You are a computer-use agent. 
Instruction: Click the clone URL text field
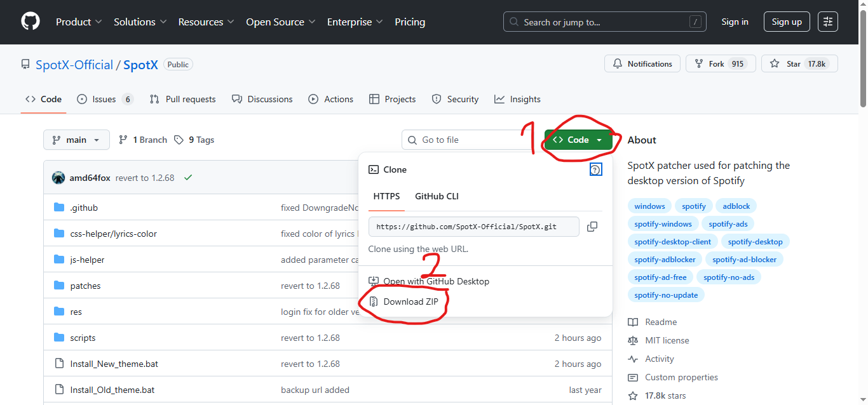tap(473, 227)
